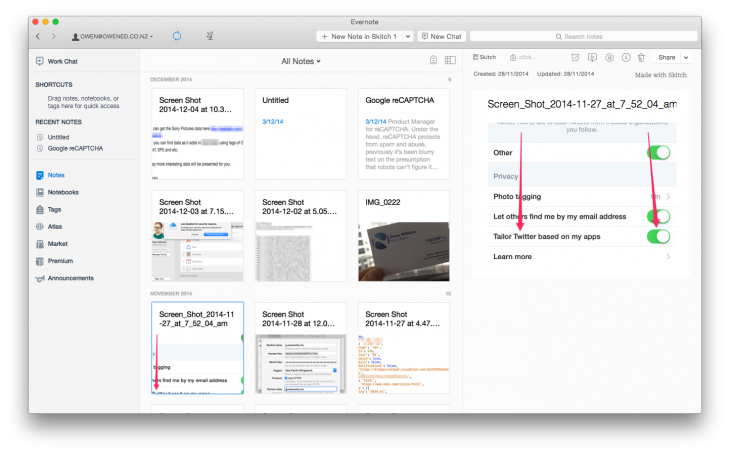The image size is (730, 454).
Task: Click the Search notes field
Action: pyautogui.click(x=583, y=36)
